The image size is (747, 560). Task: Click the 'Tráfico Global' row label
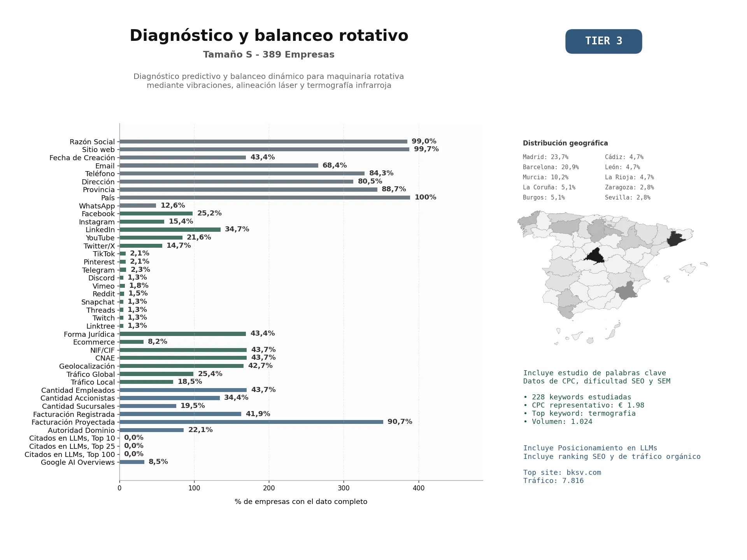click(91, 374)
